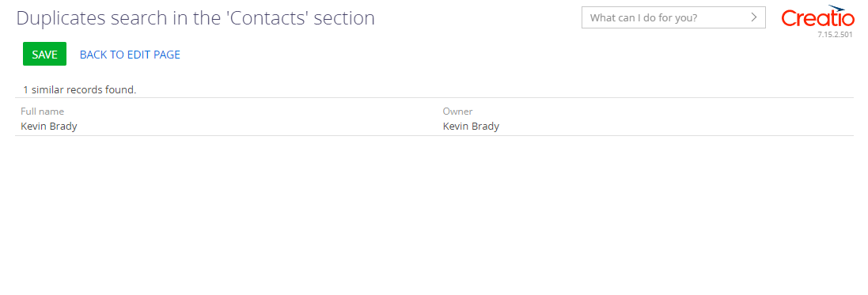Open home via the Creatio logo
Screen dimensions: 868x295
click(817, 18)
